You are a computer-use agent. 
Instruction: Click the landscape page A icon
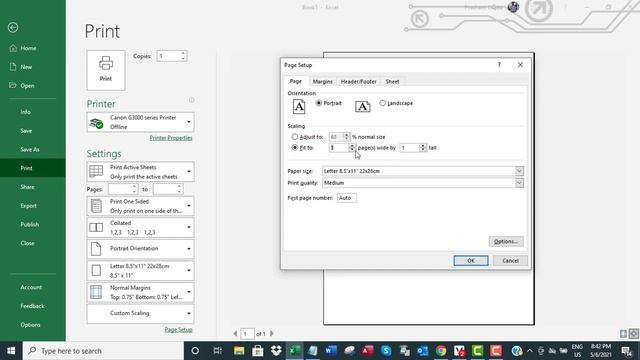pos(362,107)
